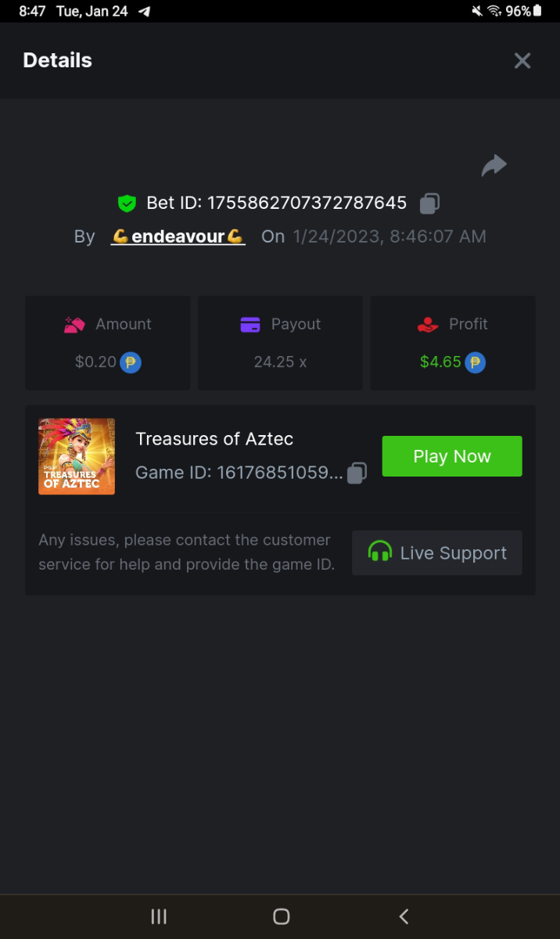This screenshot has width=560, height=939.
Task: Tap the battery status indicator
Action: 537,11
